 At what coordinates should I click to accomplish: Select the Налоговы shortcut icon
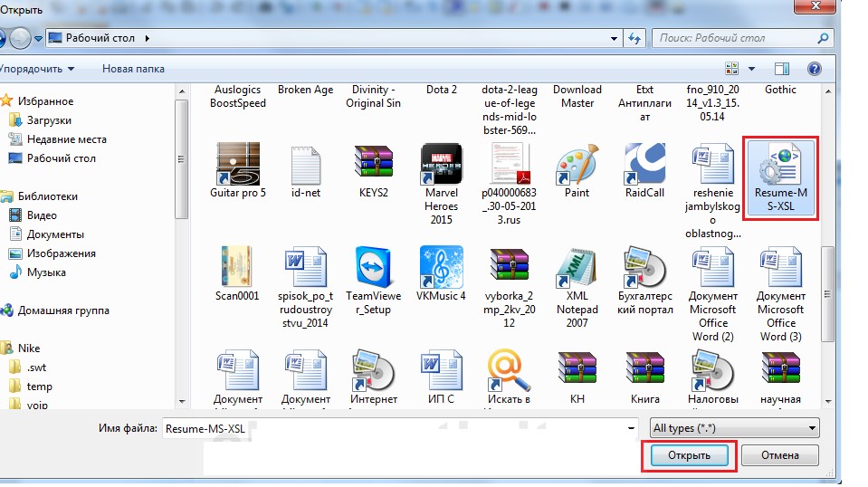pos(713,370)
